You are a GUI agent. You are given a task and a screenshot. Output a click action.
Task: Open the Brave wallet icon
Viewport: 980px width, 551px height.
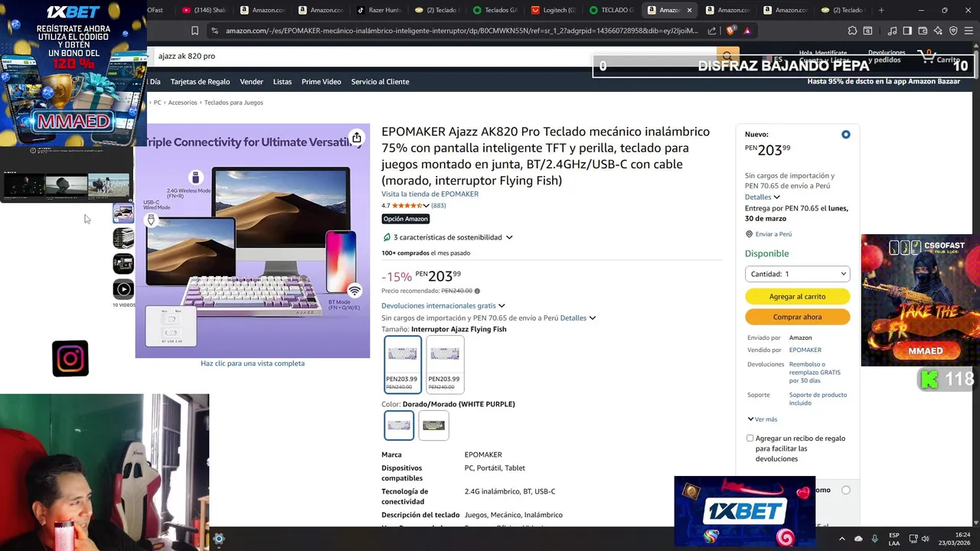[923, 31]
